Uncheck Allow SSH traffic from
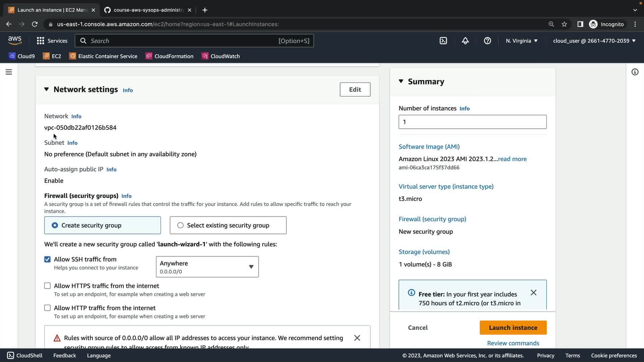 [47, 259]
